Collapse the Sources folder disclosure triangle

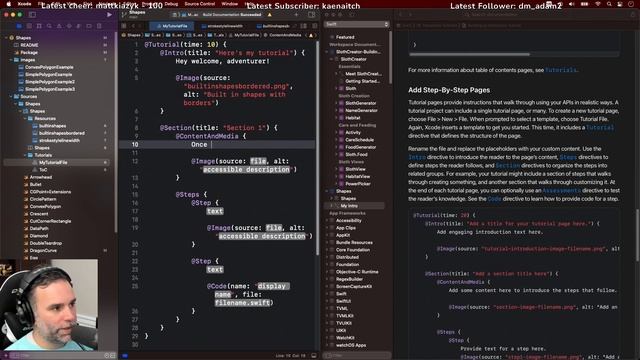coord(11,96)
